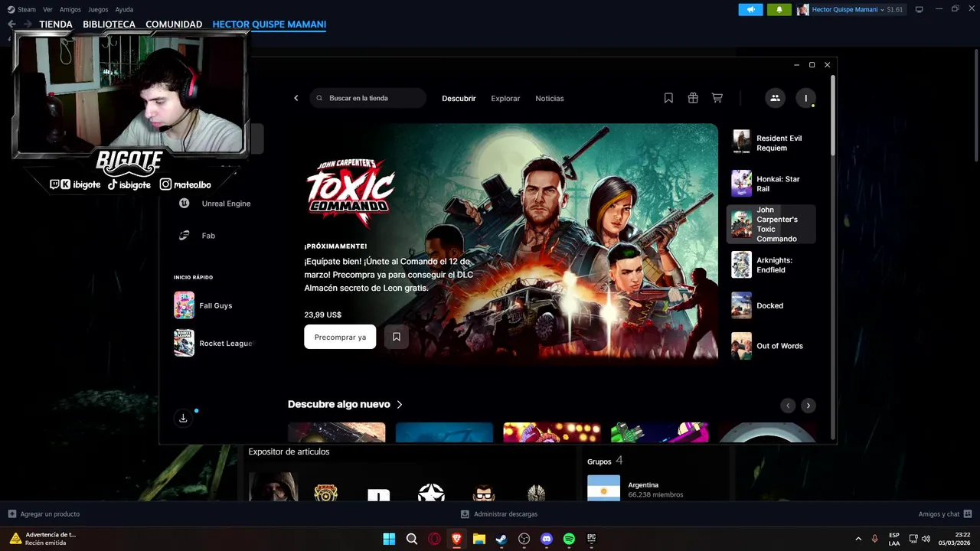Image resolution: width=980 pixels, height=551 pixels.
Task: Launch Rocket League from quick launch
Action: (214, 343)
